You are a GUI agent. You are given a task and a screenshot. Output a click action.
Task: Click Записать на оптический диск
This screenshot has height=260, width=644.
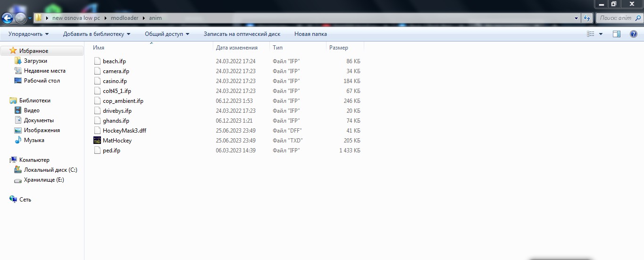click(242, 34)
